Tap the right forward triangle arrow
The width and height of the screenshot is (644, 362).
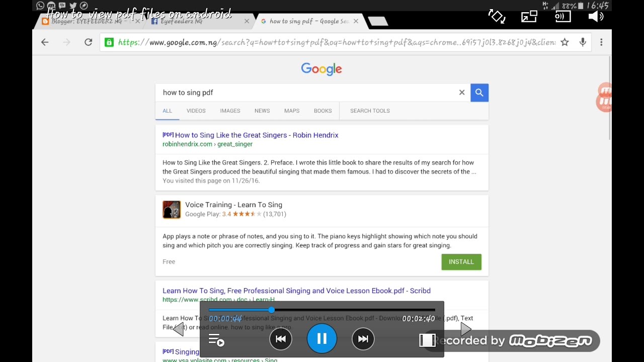[466, 329]
